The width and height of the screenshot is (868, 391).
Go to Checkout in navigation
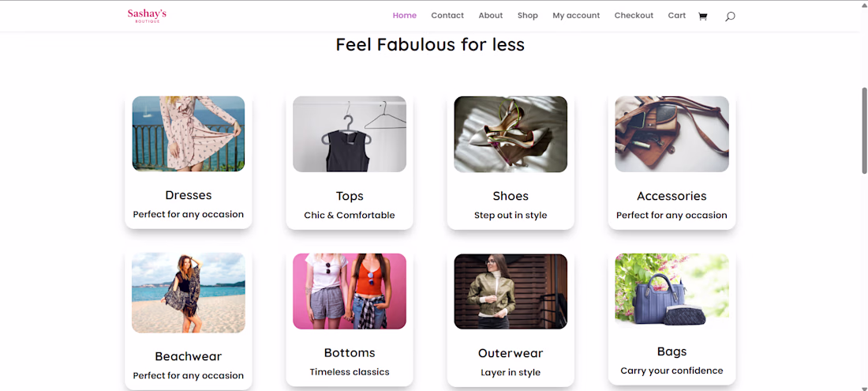(634, 15)
